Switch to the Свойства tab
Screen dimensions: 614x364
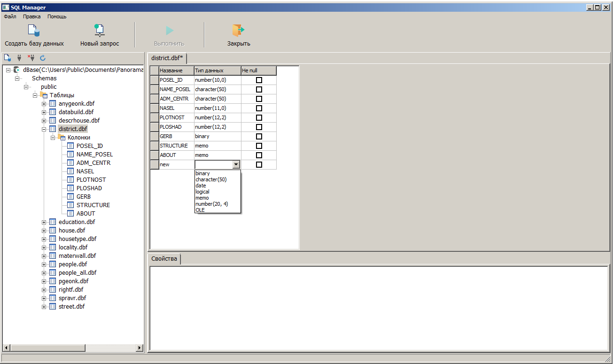tap(164, 259)
